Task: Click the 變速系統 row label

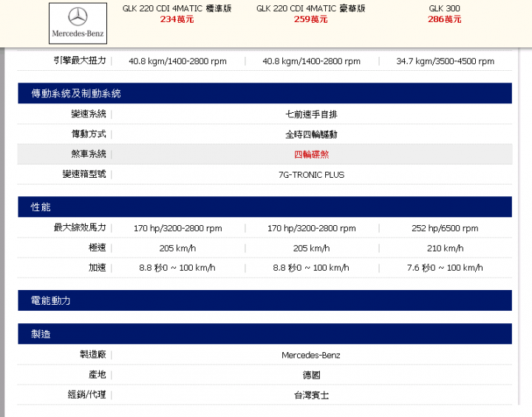Action: [89, 114]
